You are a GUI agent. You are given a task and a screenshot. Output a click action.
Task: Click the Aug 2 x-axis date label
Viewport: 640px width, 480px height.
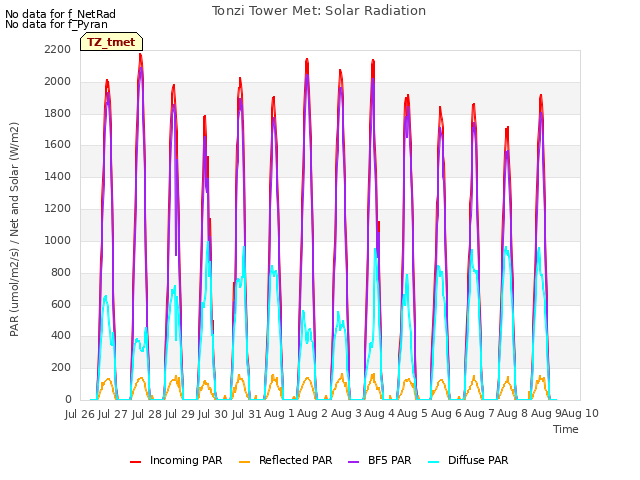313,413
